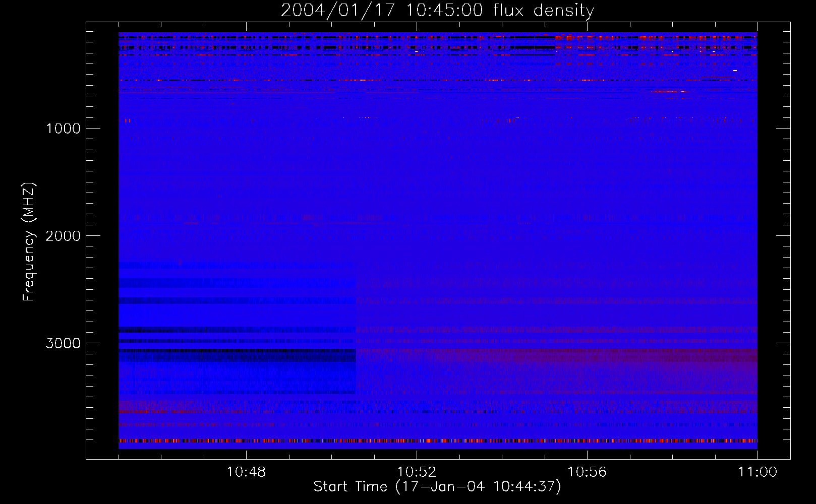The width and height of the screenshot is (816, 504).
Task: Select the 2000 frequency tick label
Action: click(x=64, y=236)
